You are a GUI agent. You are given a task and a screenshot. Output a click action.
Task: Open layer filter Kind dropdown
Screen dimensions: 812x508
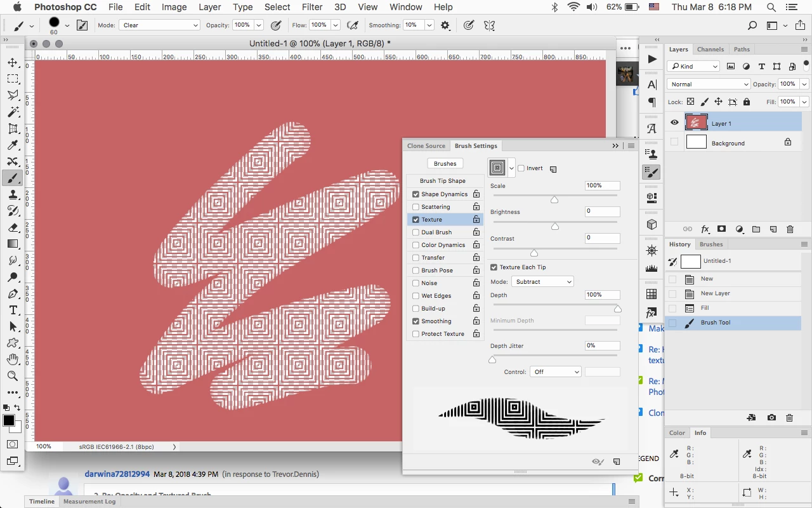pyautogui.click(x=693, y=66)
